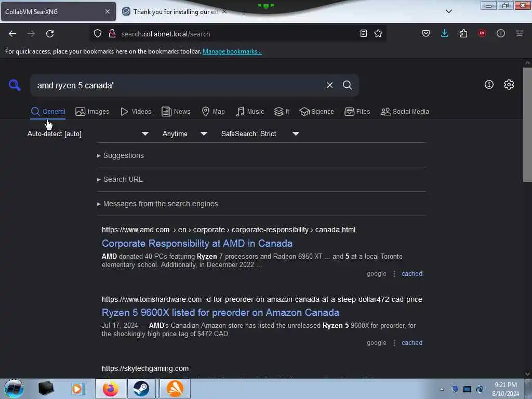Open cached link for the AMD result

click(412, 274)
